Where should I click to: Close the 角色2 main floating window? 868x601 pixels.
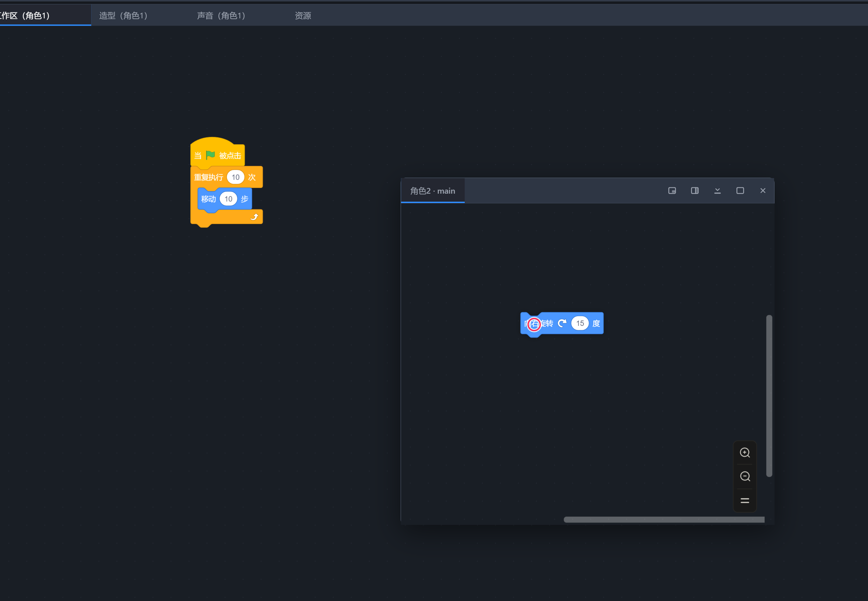coord(763,191)
